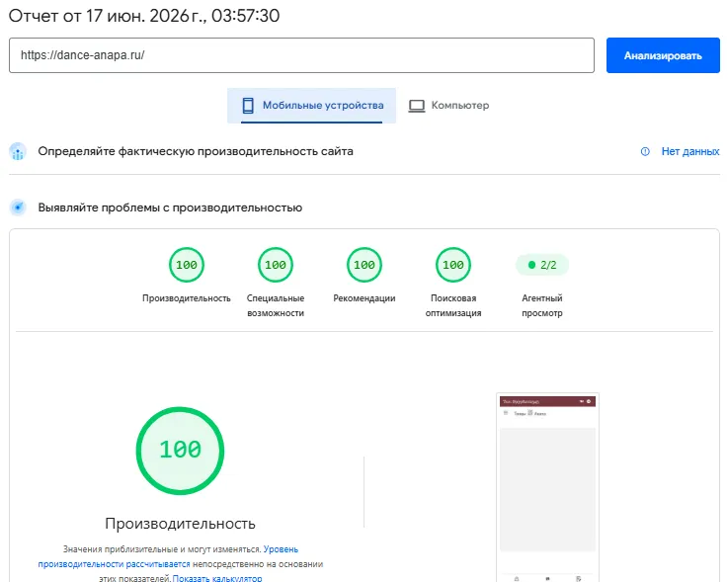Select the Поисковая оптимизация 100 gauge

[453, 265]
